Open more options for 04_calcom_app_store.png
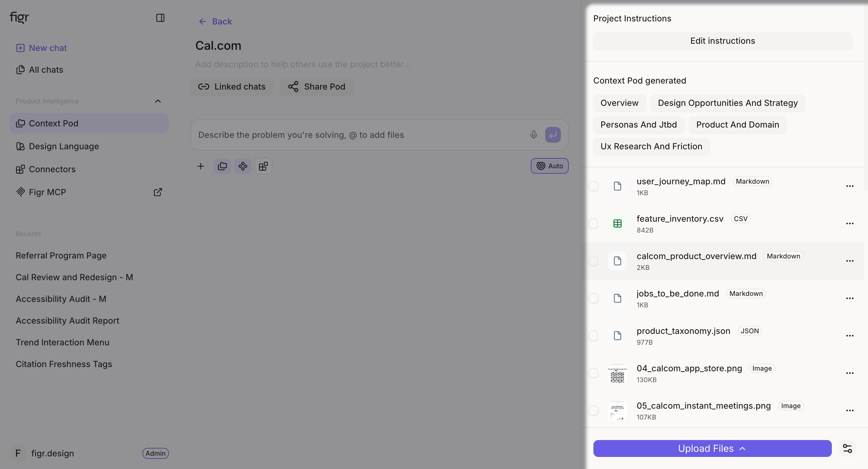Screen dimensions: 868x469 [x=850, y=373]
